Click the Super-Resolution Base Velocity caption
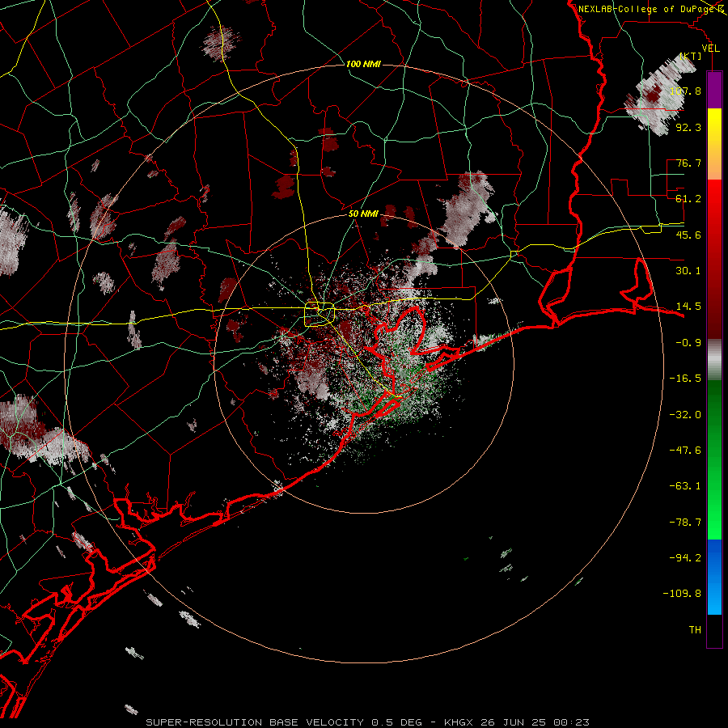The height and width of the screenshot is (728, 728). click(367, 722)
